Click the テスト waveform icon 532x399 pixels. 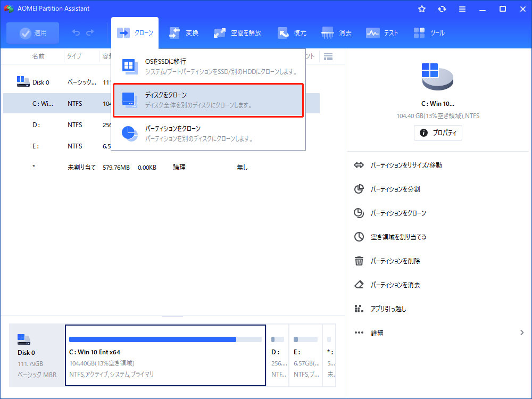[372, 33]
